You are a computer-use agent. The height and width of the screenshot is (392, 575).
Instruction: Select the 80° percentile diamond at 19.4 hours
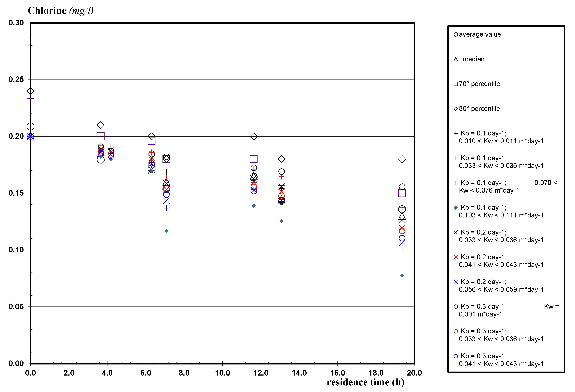pyautogui.click(x=402, y=159)
